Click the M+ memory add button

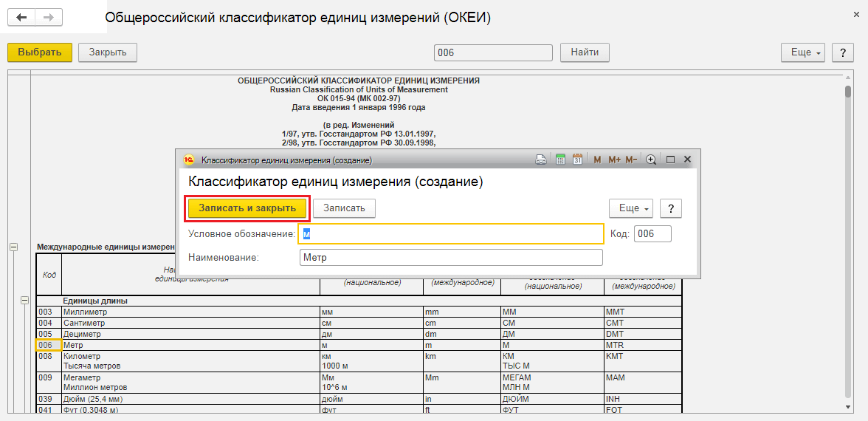point(614,160)
